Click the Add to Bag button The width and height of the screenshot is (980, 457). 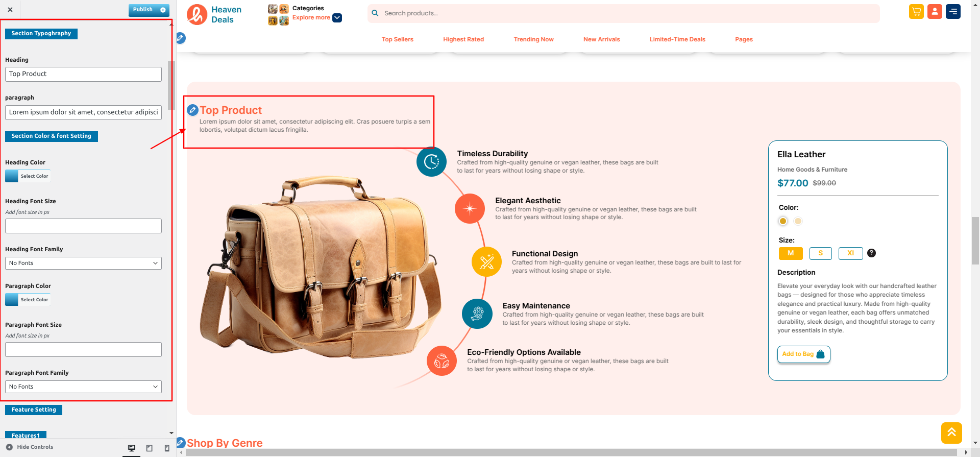pos(803,354)
